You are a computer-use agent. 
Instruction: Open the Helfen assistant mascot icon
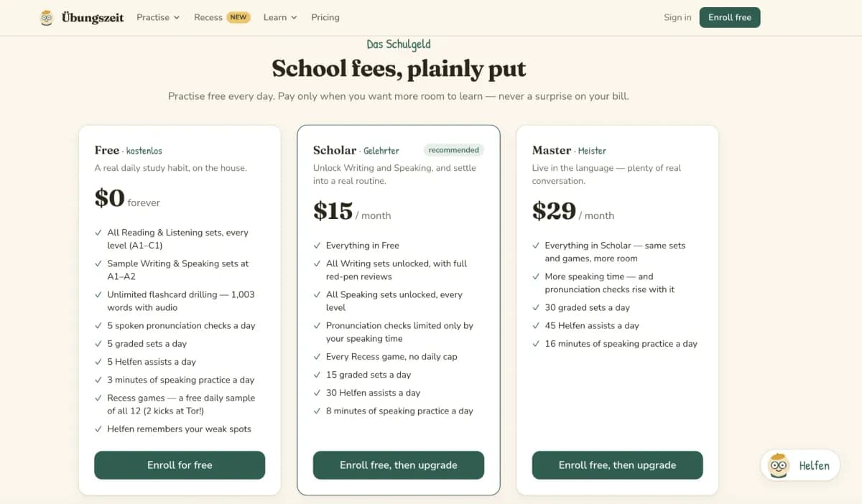coord(779,465)
